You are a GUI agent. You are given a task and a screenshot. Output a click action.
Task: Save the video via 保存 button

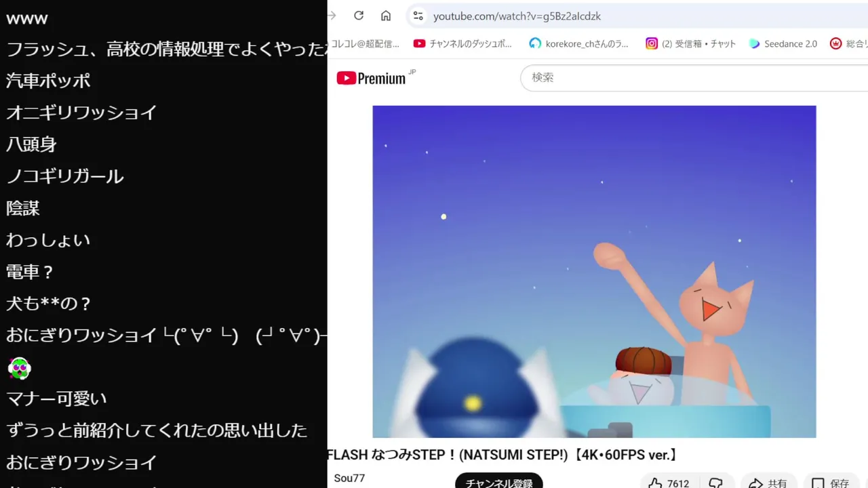pos(831,482)
